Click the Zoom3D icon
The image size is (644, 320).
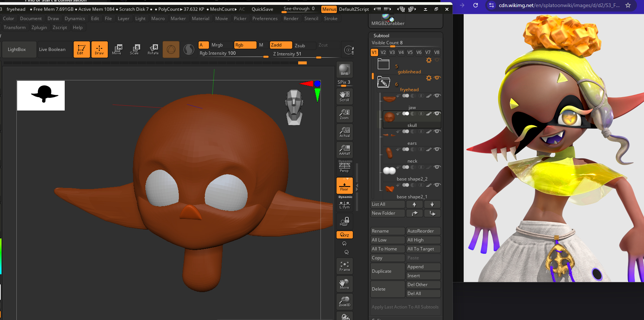pos(344,301)
